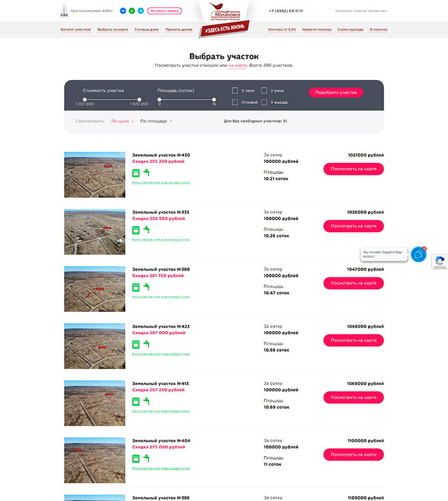The image size is (448, 501).
Task: Open the VK social icon in header
Action: (123, 11)
